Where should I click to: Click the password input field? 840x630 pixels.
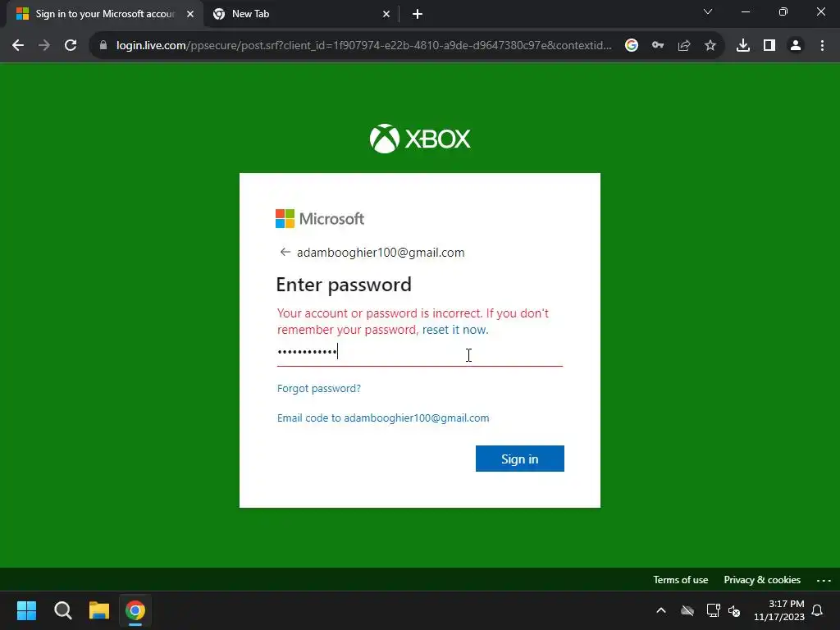click(420, 353)
